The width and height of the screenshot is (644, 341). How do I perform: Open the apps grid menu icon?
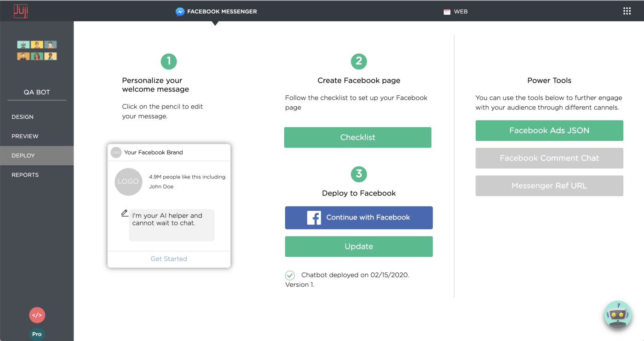point(627,11)
